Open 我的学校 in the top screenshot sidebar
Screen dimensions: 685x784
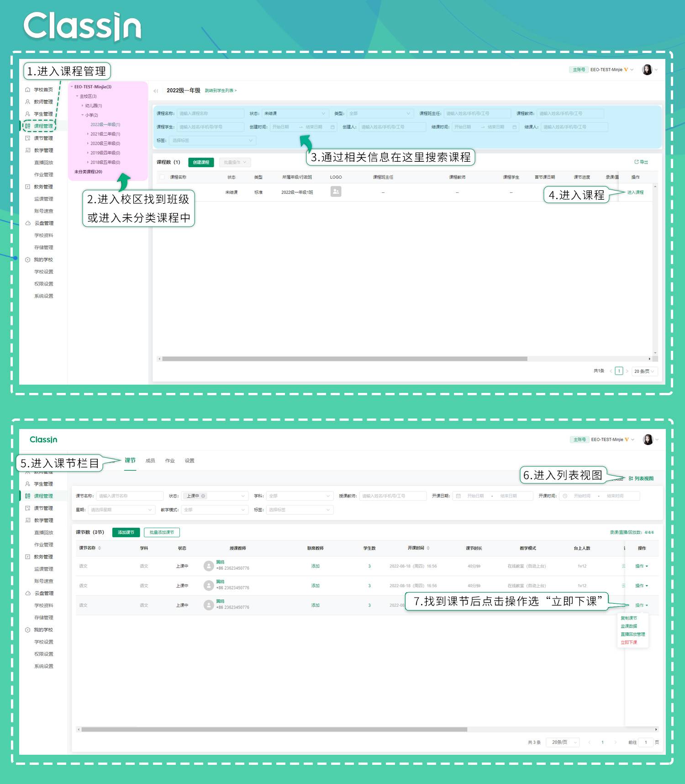pyautogui.click(x=39, y=260)
